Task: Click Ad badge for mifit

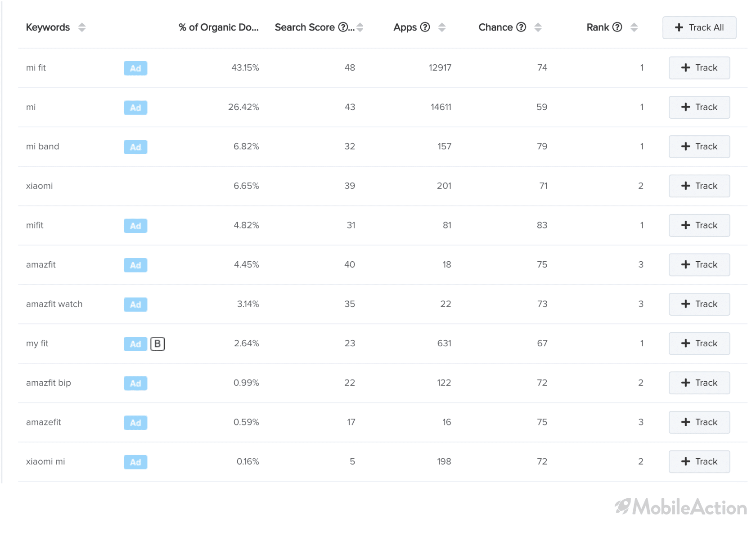Action: click(135, 226)
